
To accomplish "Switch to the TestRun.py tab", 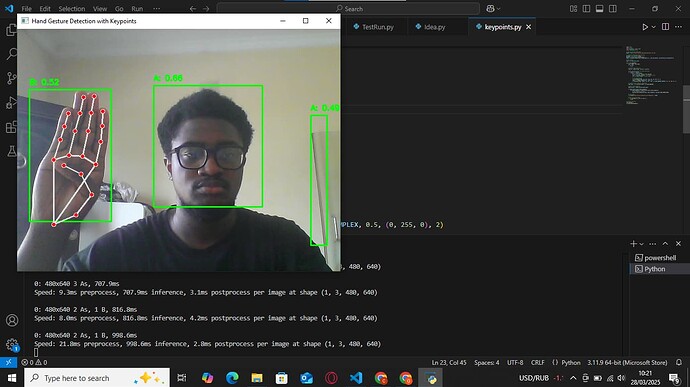I will tap(374, 27).
